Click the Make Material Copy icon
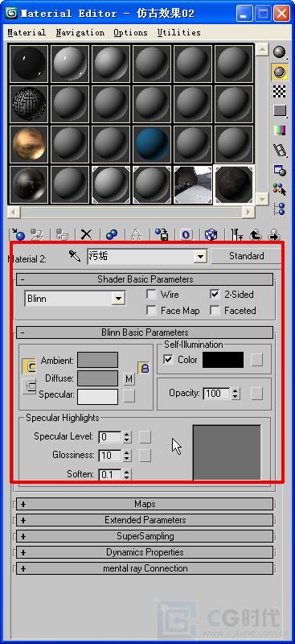The height and width of the screenshot is (644, 295). (111, 234)
